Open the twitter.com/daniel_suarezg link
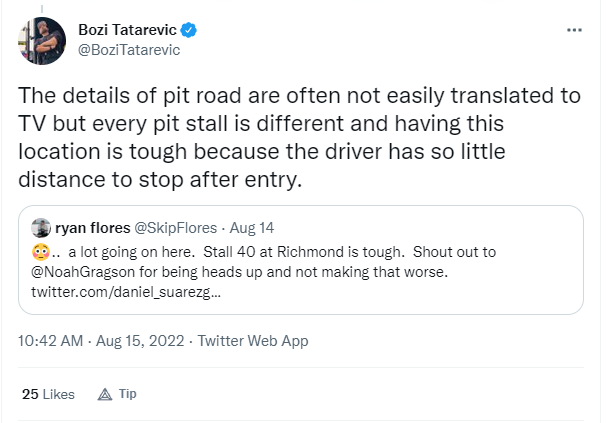Screen dimensions: 607x423 click(x=126, y=292)
